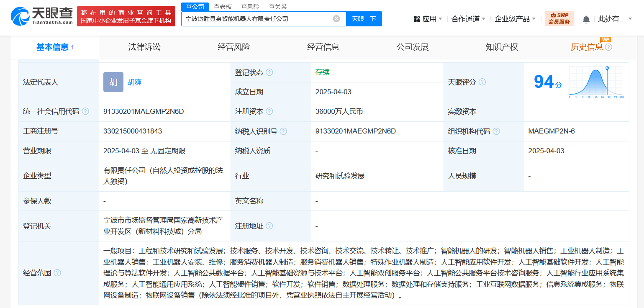The height and width of the screenshot is (308, 644).
Task: Open the user account dropdown
Action: (x=615, y=19)
